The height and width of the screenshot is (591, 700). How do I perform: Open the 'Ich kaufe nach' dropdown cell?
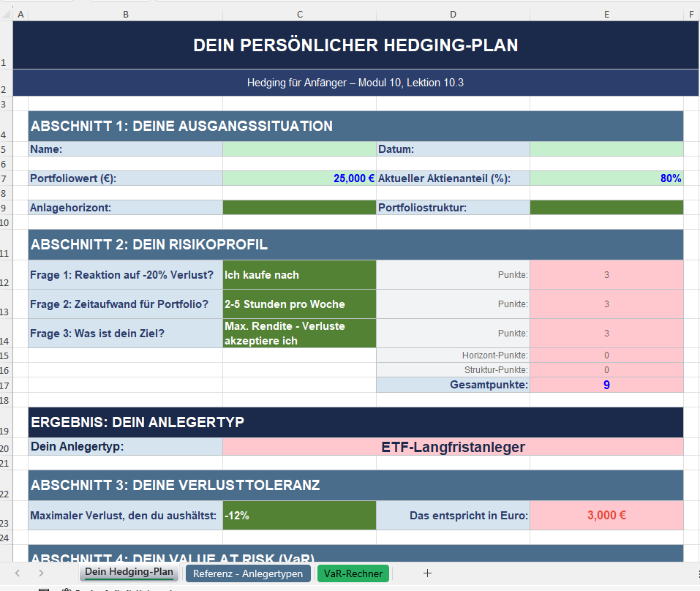[300, 275]
